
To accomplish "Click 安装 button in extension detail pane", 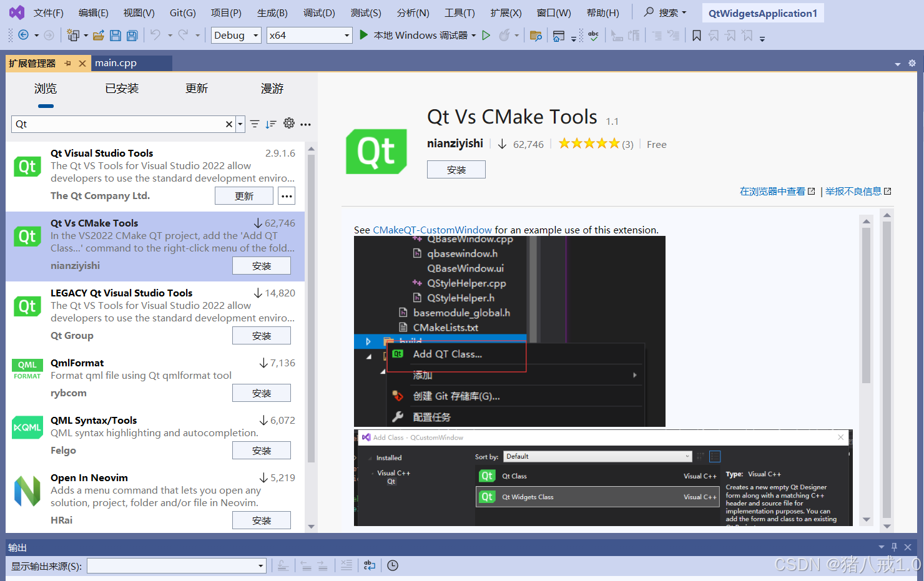I will (x=456, y=170).
